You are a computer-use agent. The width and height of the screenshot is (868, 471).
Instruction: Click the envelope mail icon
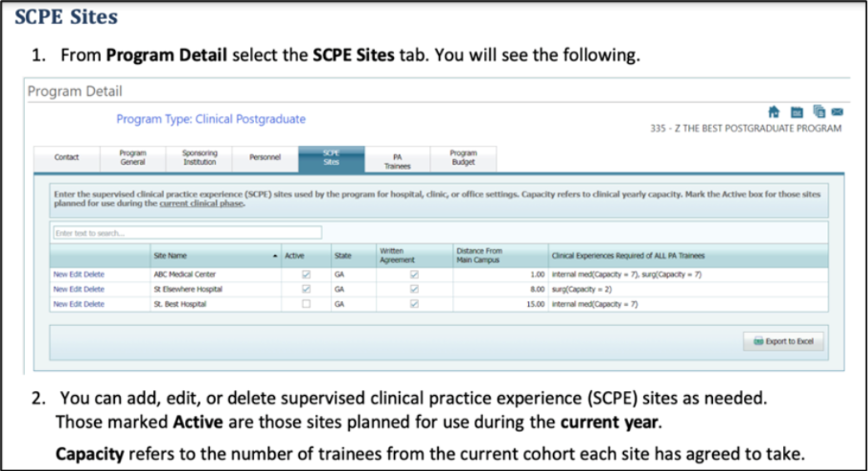point(837,112)
